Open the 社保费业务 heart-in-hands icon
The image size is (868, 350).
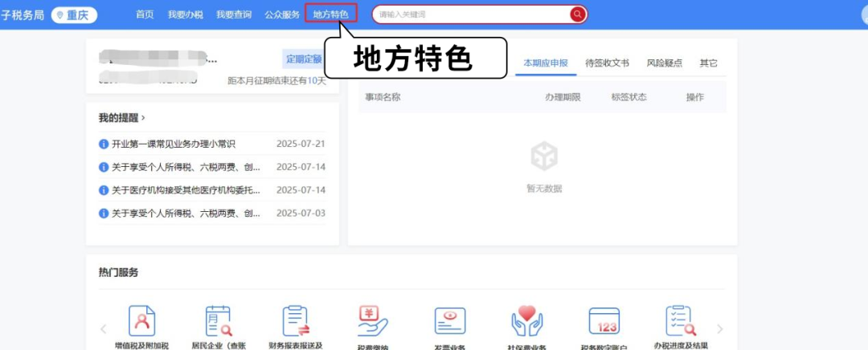pyautogui.click(x=527, y=320)
